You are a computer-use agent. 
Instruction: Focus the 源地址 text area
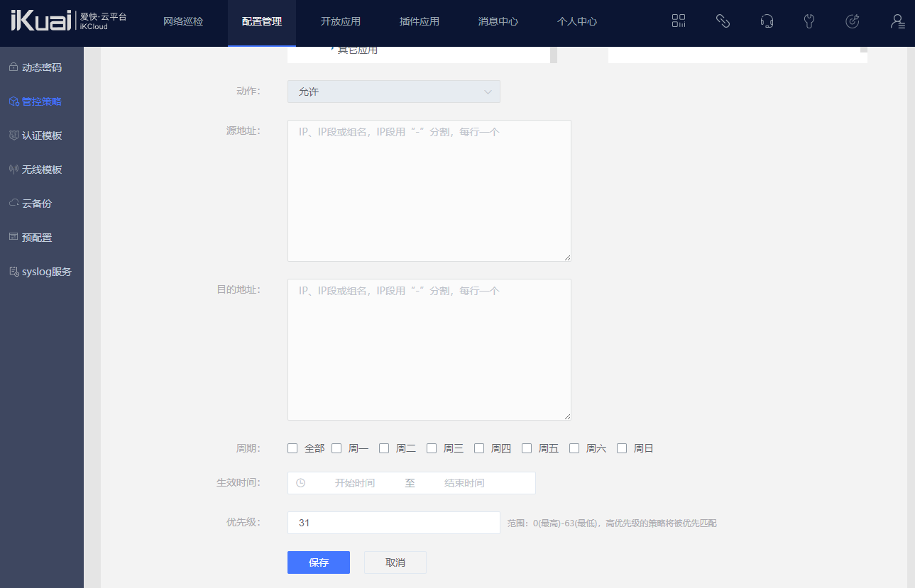(x=429, y=191)
